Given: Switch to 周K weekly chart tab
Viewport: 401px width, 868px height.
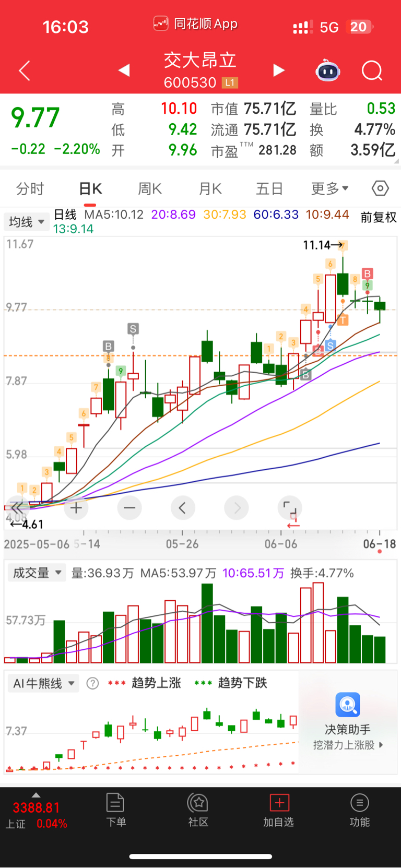Looking at the screenshot, I should coord(150,188).
